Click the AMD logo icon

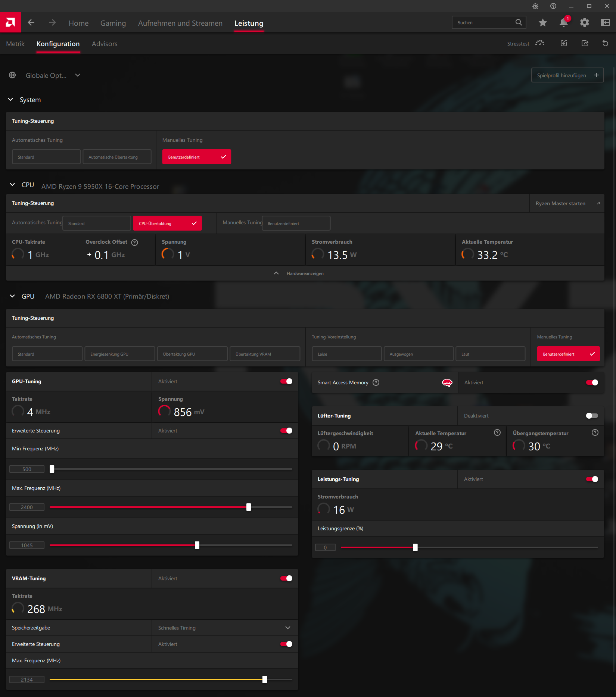point(10,22)
